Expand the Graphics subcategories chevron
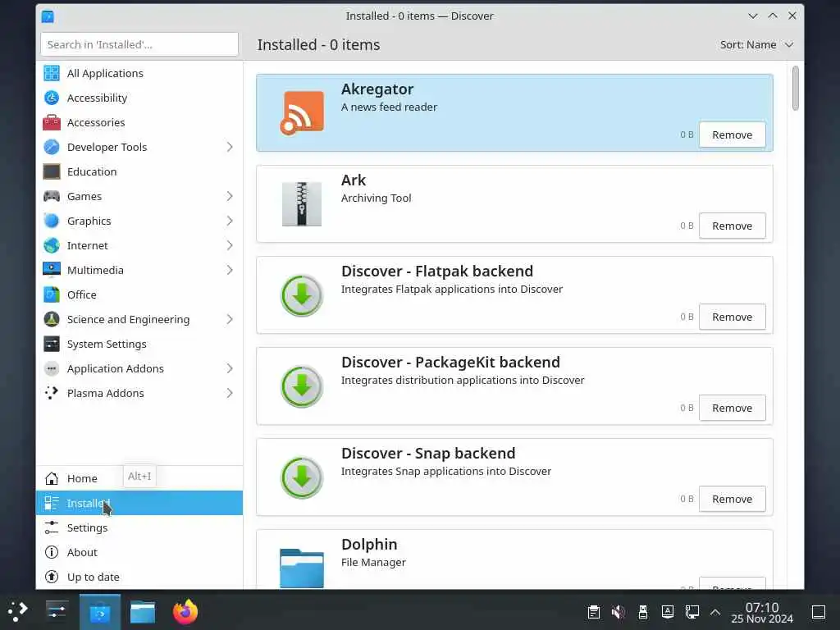Viewport: 840px width, 630px height. (x=230, y=221)
